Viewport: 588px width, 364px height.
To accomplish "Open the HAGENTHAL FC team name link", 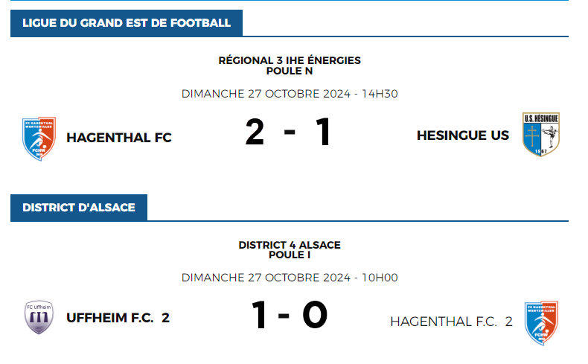I will click(119, 137).
